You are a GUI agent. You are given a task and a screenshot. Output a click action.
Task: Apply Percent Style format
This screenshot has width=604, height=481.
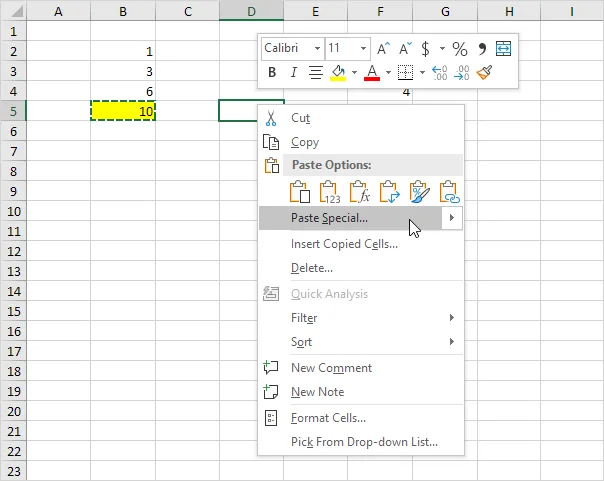click(459, 48)
